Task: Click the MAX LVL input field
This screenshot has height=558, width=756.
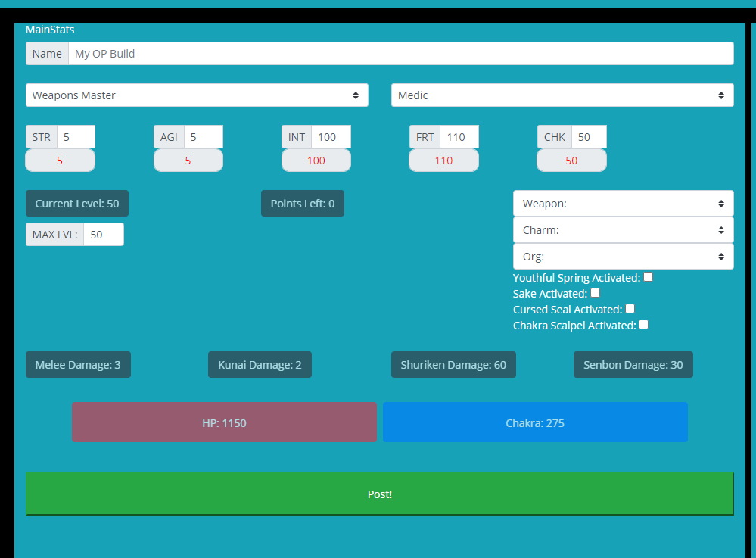Action: coord(104,235)
